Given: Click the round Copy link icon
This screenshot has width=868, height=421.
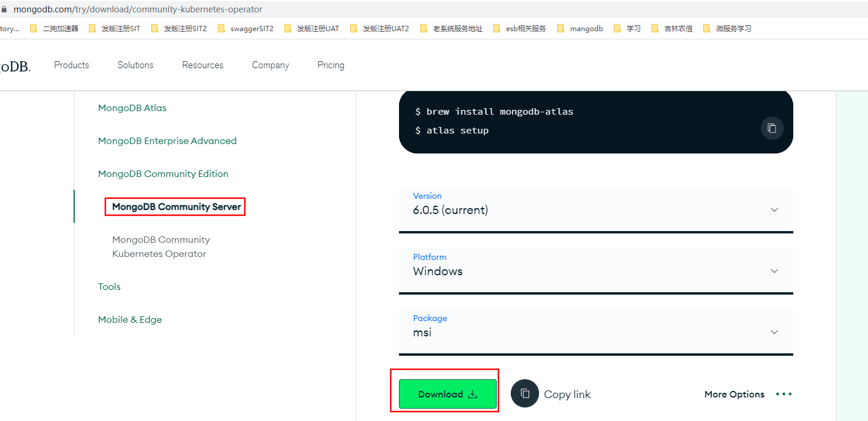Looking at the screenshot, I should [525, 394].
